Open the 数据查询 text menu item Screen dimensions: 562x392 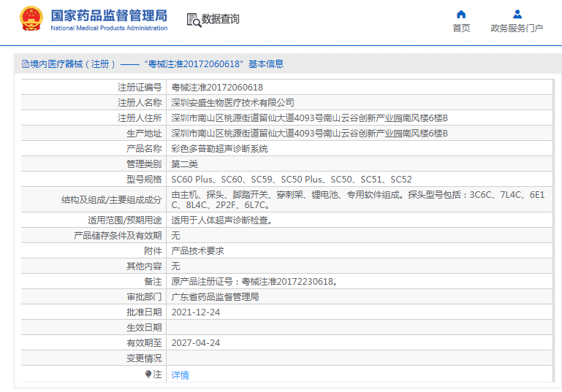[220, 19]
